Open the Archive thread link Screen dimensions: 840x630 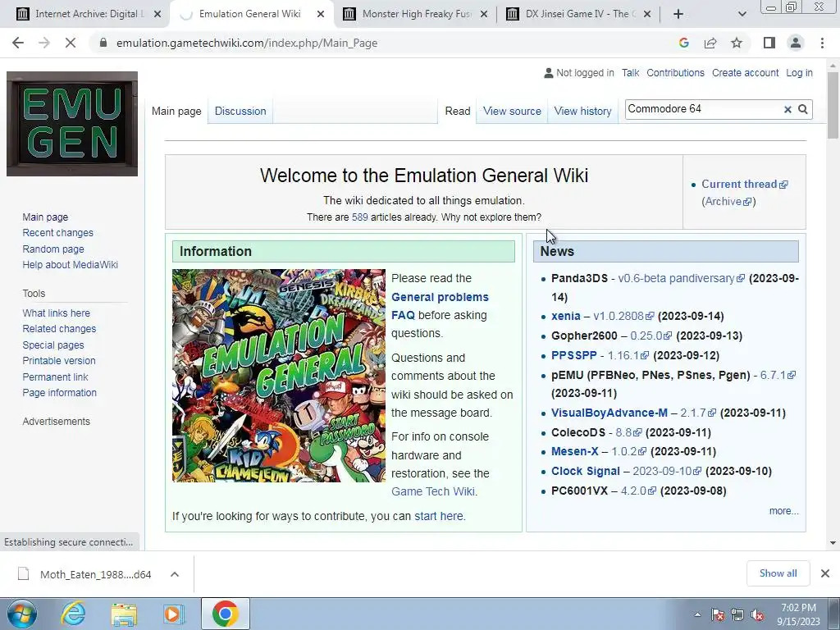(x=728, y=202)
